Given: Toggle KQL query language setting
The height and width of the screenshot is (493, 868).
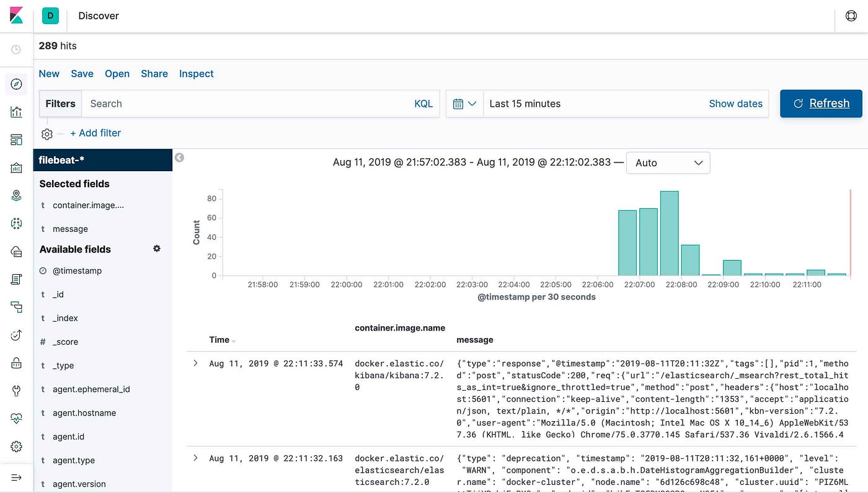Looking at the screenshot, I should coord(423,104).
